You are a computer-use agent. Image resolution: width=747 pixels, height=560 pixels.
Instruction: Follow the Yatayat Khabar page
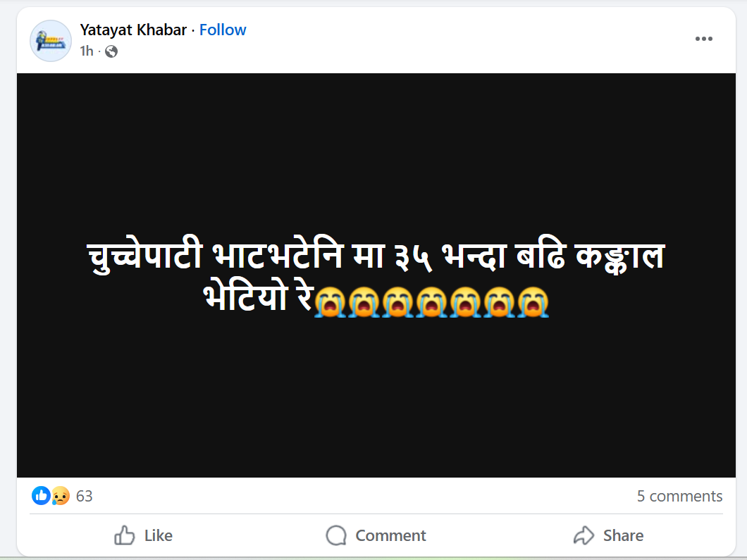(223, 30)
